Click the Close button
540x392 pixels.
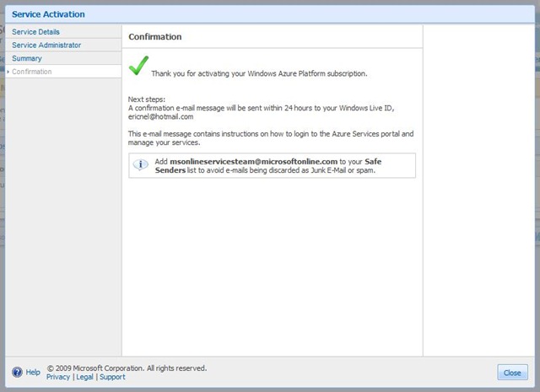(x=512, y=373)
